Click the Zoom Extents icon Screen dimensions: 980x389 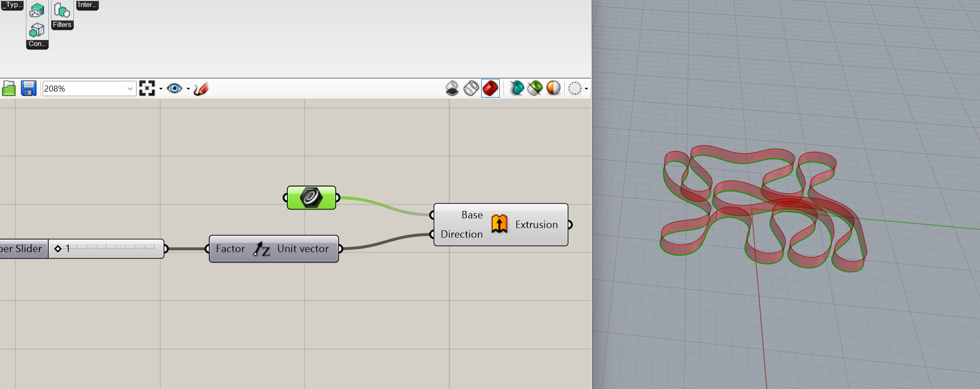[x=147, y=88]
